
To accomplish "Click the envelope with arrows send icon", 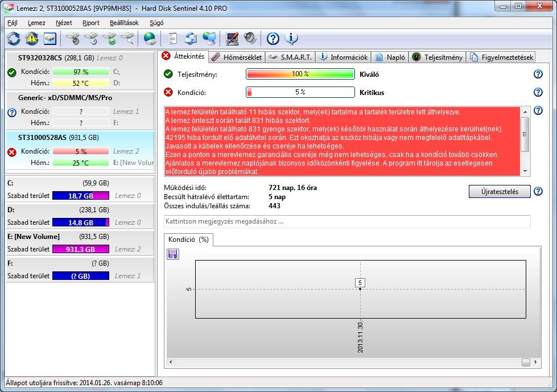I will pos(191,38).
